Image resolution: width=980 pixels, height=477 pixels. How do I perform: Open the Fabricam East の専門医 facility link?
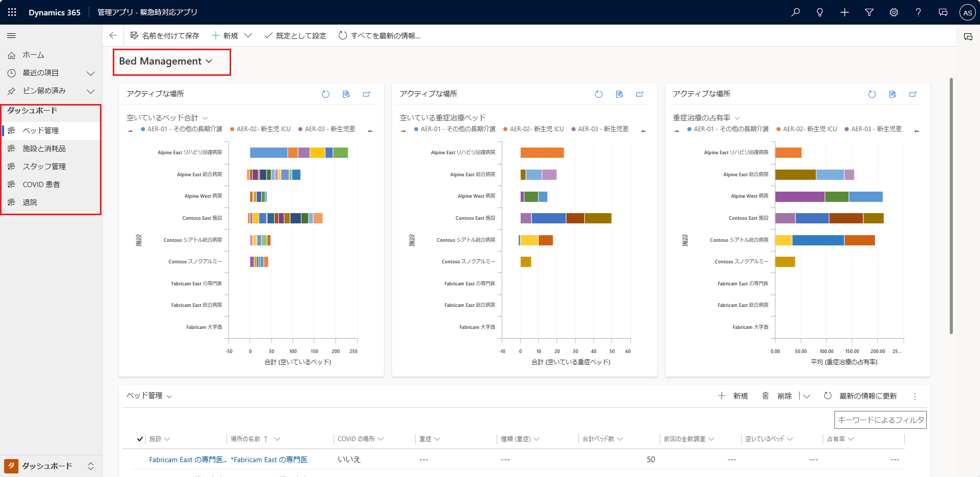pos(188,460)
